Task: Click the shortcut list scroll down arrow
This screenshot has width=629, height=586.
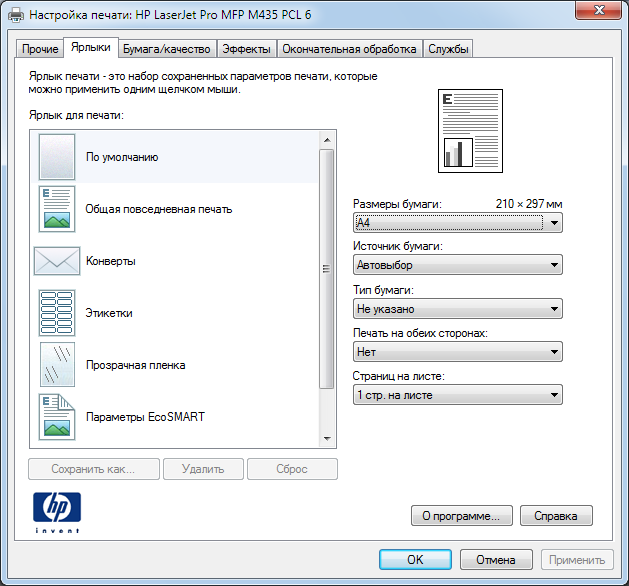Action: pyautogui.click(x=327, y=438)
